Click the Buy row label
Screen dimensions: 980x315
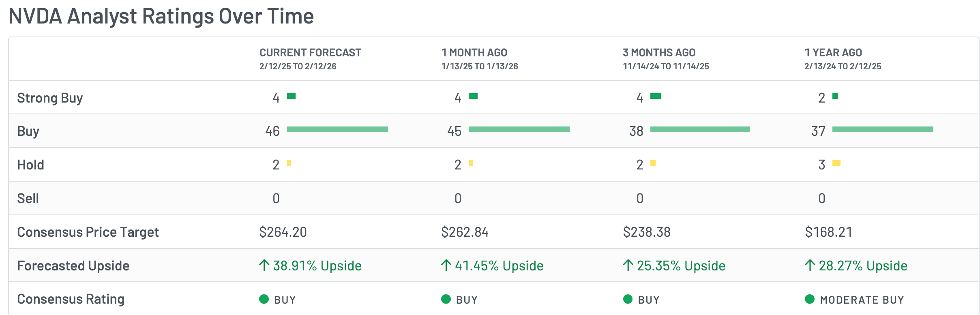coord(28,131)
